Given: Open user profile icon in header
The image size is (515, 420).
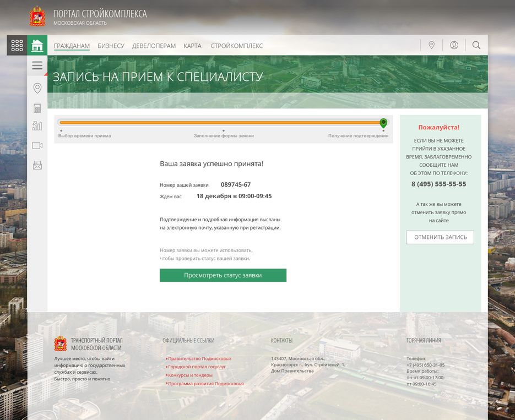Looking at the screenshot, I should pos(454,45).
